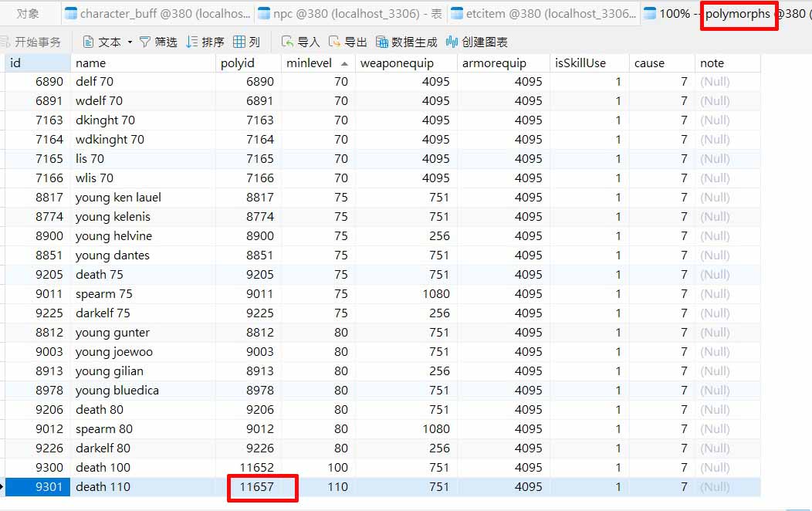The image size is (812, 511).
Task: Click the name column header
Action: (143, 63)
